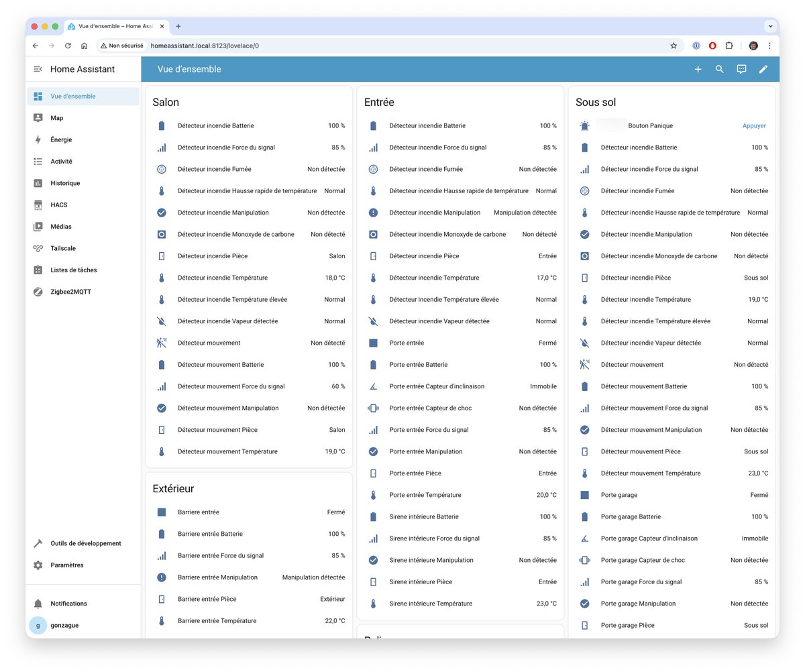Click Salon Vapeur détectée icon
Screen dimensions: 805x672
tap(162, 321)
